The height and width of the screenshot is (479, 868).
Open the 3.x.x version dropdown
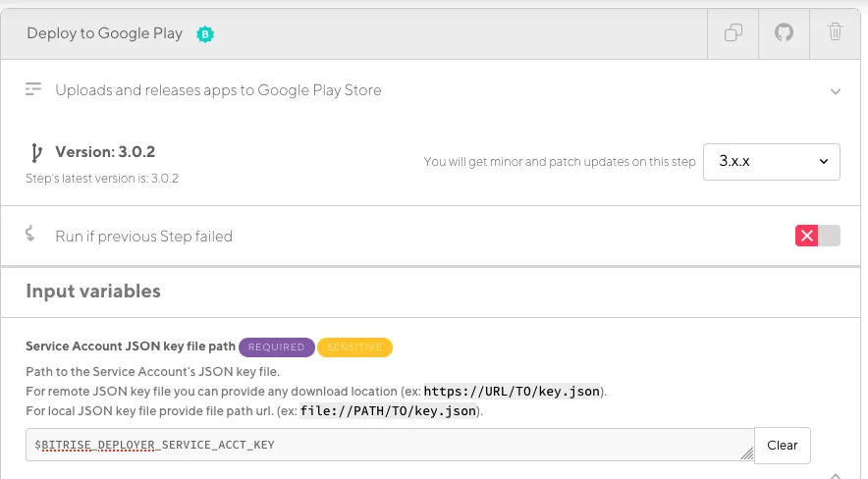click(771, 162)
